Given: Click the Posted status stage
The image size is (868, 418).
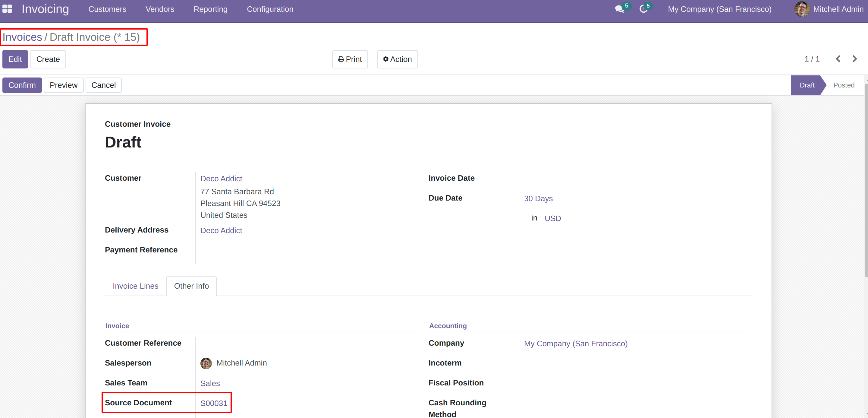Looking at the screenshot, I should coord(844,85).
